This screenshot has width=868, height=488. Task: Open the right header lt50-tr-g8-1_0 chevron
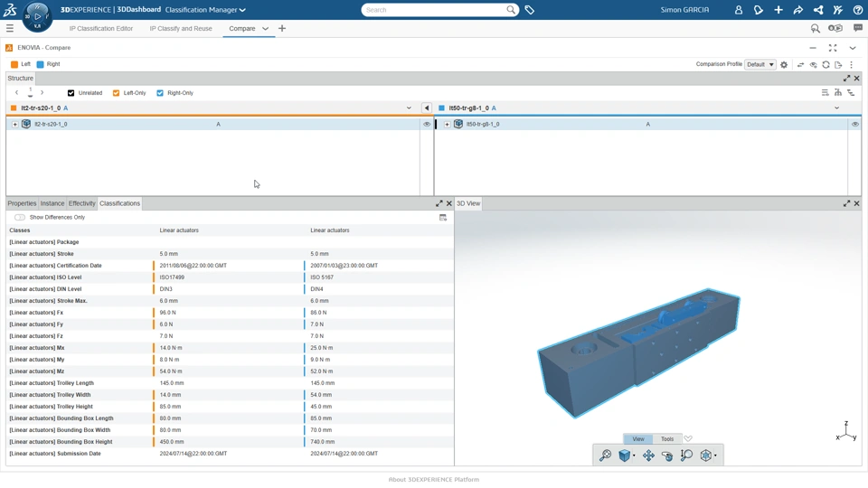point(837,108)
